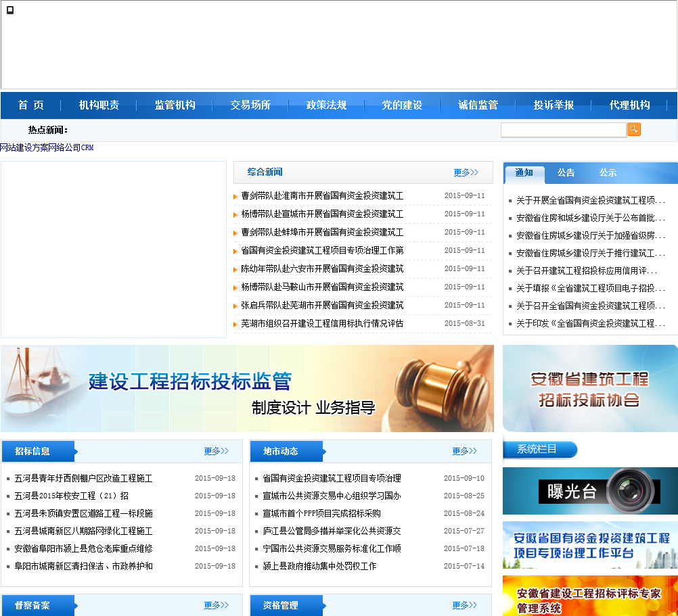Open 地市动态 item 庐江县公管局多措并举深化公共资源交
This screenshot has height=616, width=678.
332,531
